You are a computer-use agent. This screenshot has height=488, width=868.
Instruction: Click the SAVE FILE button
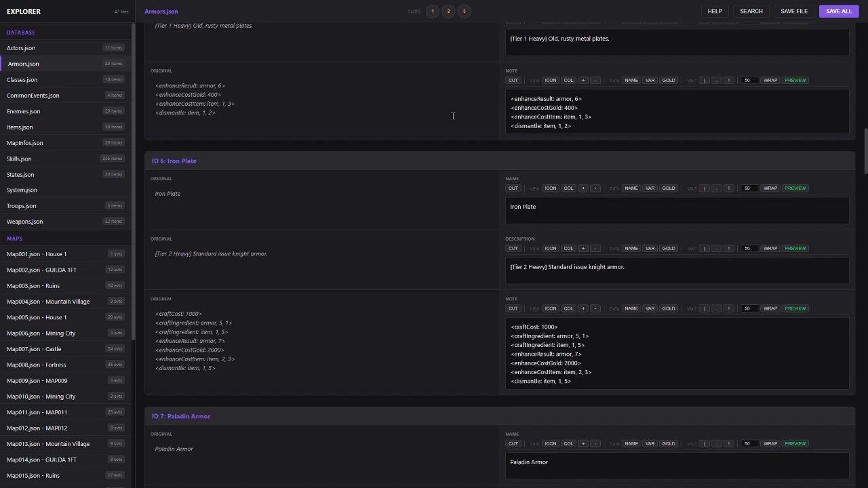(x=794, y=11)
